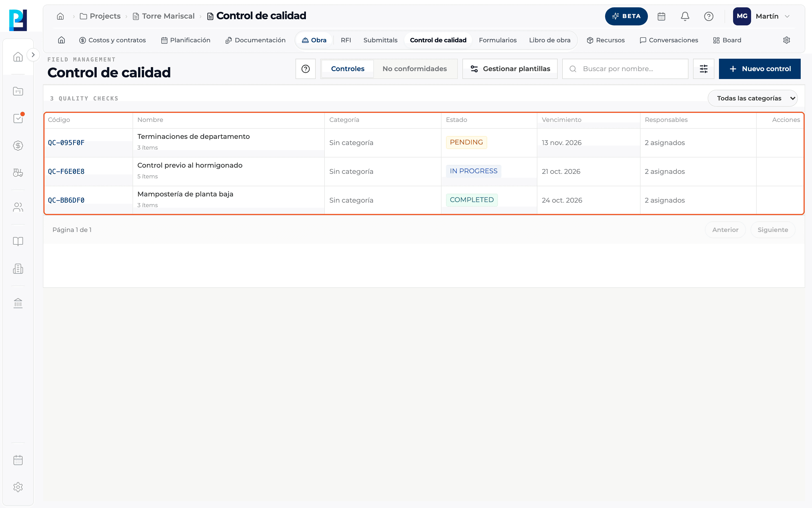Open Costos y contratos section
Image resolution: width=812 pixels, height=508 pixels.
pos(112,40)
